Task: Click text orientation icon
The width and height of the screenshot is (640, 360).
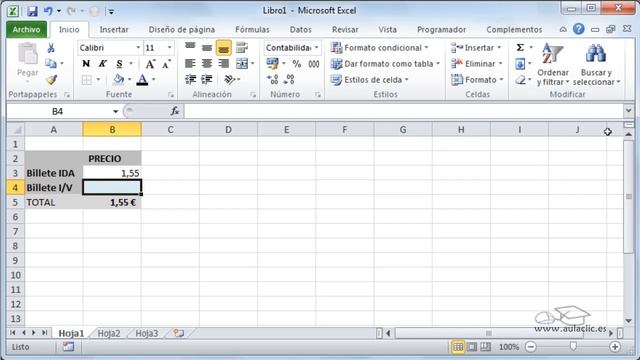Action: (x=229, y=79)
